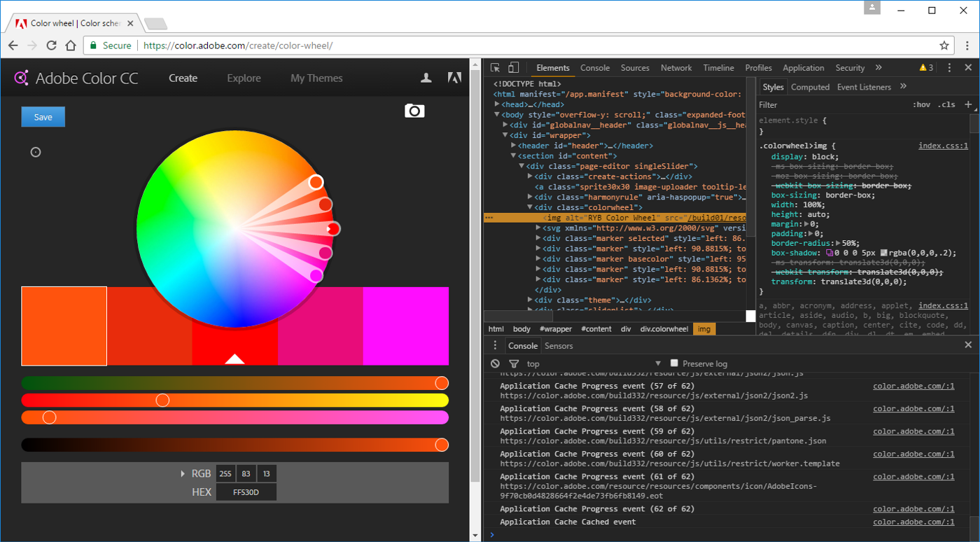This screenshot has height=542, width=980.
Task: Enable the Preserve log checkbox
Action: coord(674,363)
